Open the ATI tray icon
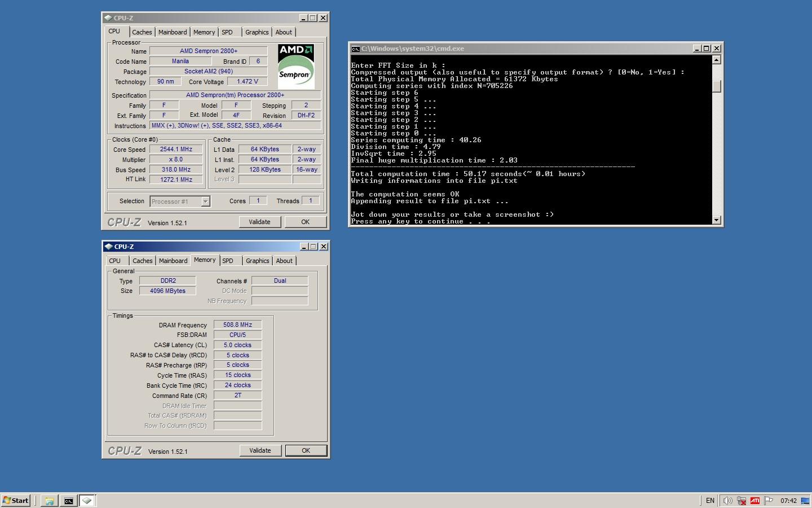Image resolution: width=812 pixels, height=508 pixels. 755,501
